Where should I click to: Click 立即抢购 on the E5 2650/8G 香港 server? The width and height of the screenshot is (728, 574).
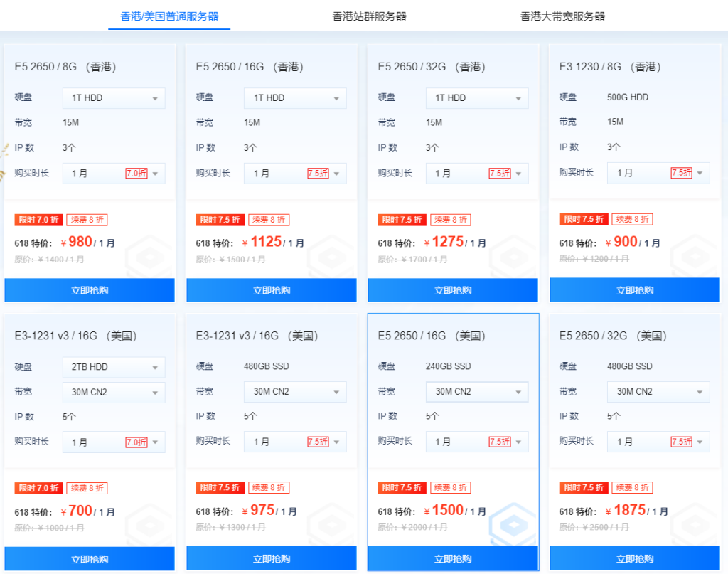coord(90,290)
